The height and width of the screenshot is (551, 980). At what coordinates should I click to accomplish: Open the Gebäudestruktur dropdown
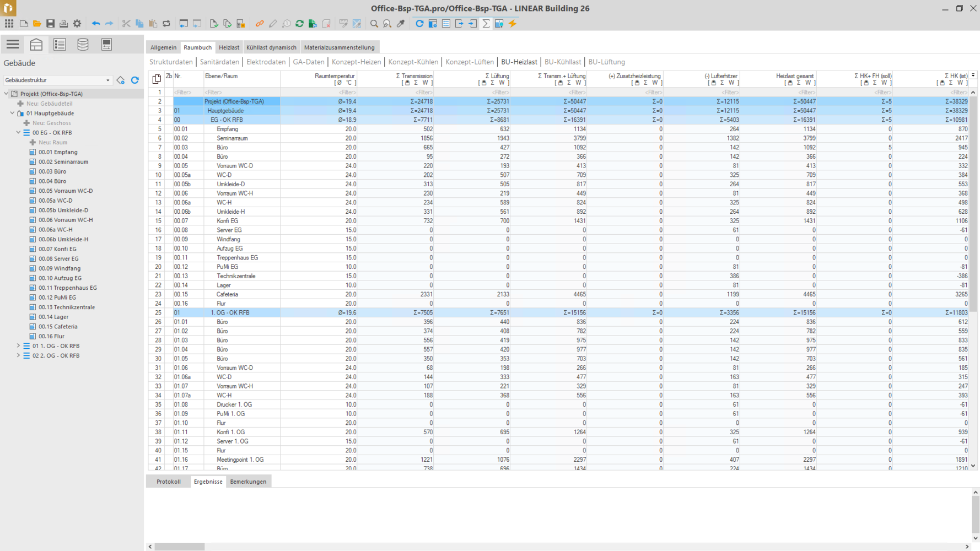(x=107, y=80)
